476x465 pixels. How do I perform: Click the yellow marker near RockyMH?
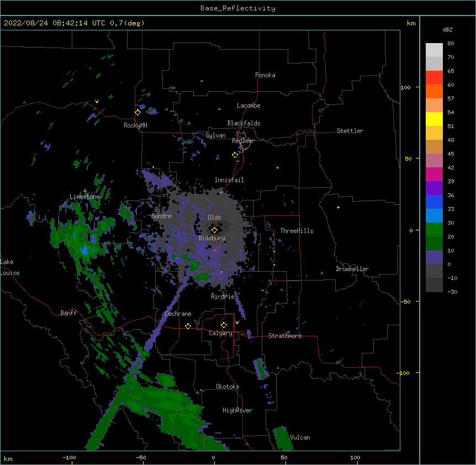[138, 112]
